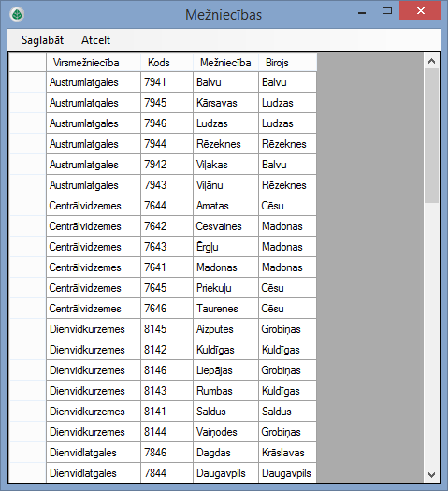448x491 pixels.
Task: Click the Krāslavas birojs cell
Action: (x=288, y=452)
